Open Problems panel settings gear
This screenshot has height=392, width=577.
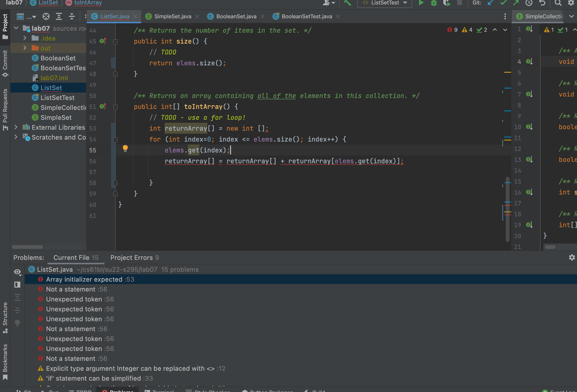click(x=572, y=257)
